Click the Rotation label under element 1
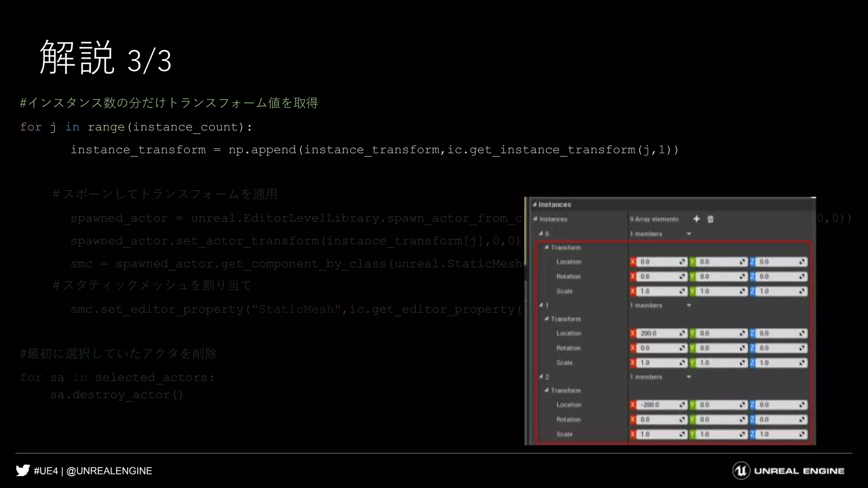Screen dimensions: 868x488 click(x=568, y=348)
